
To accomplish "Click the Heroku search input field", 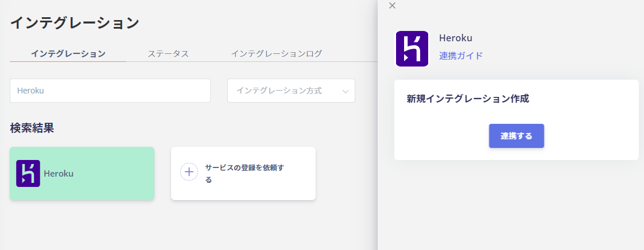I will click(110, 91).
